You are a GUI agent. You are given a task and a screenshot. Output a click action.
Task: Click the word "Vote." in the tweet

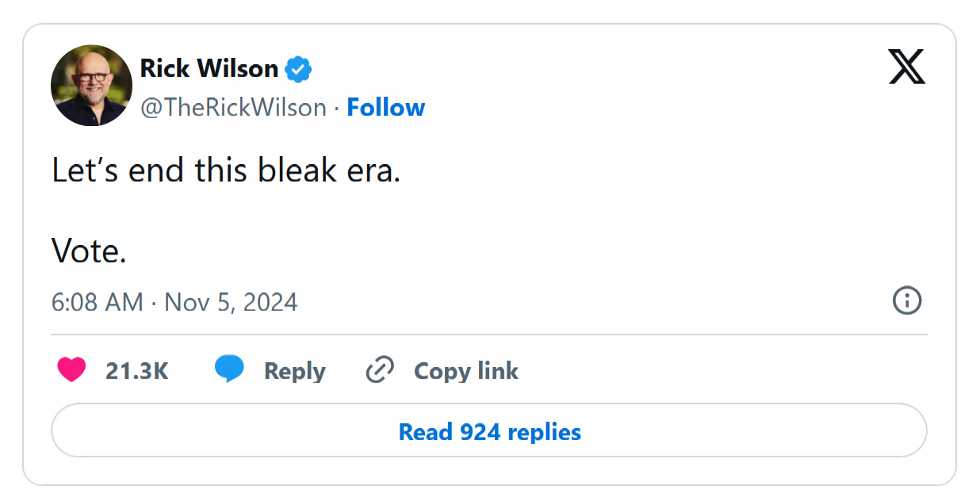click(x=89, y=251)
